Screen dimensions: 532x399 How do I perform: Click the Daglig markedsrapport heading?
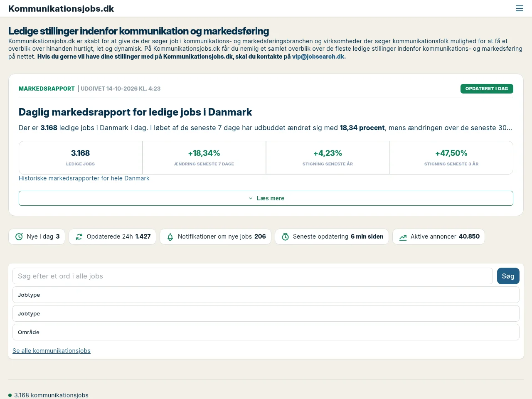pyautogui.click(x=135, y=112)
